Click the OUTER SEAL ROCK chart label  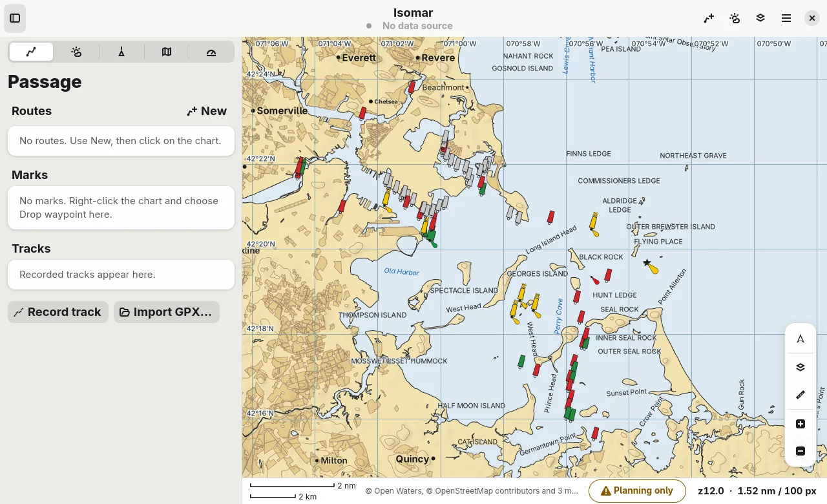(629, 352)
